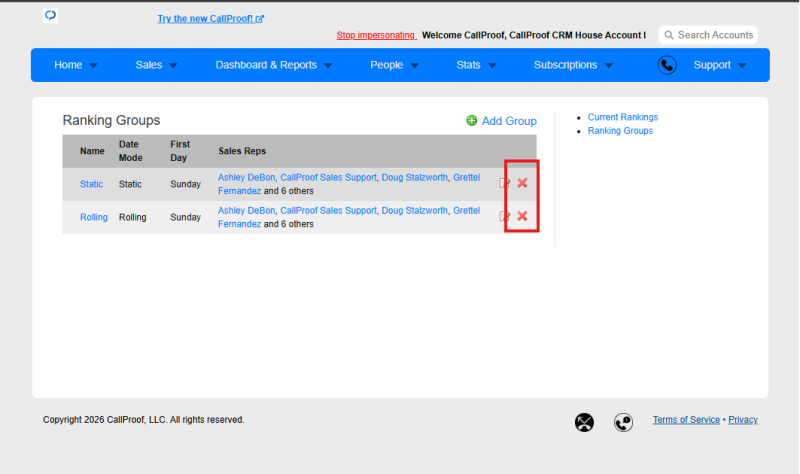
Task: Expand the Subscriptions dropdown arrow
Action: point(609,66)
